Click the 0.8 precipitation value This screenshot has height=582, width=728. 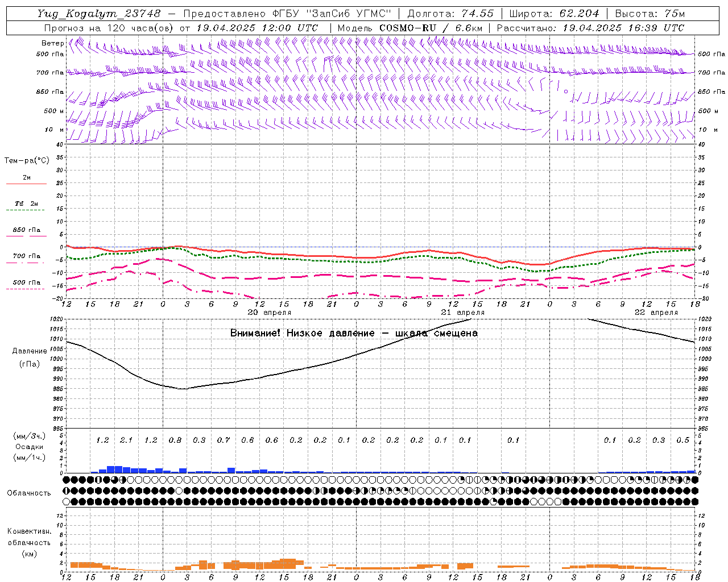[175, 440]
